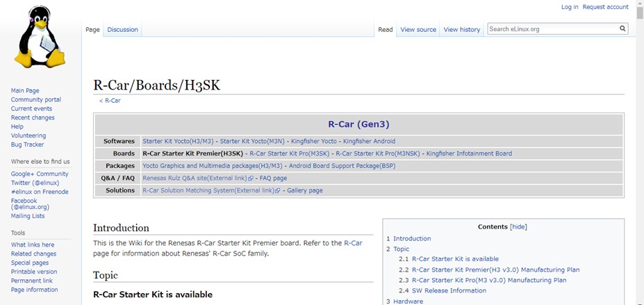Open the Permanent link tool
This screenshot has height=305, width=644.
tap(32, 281)
